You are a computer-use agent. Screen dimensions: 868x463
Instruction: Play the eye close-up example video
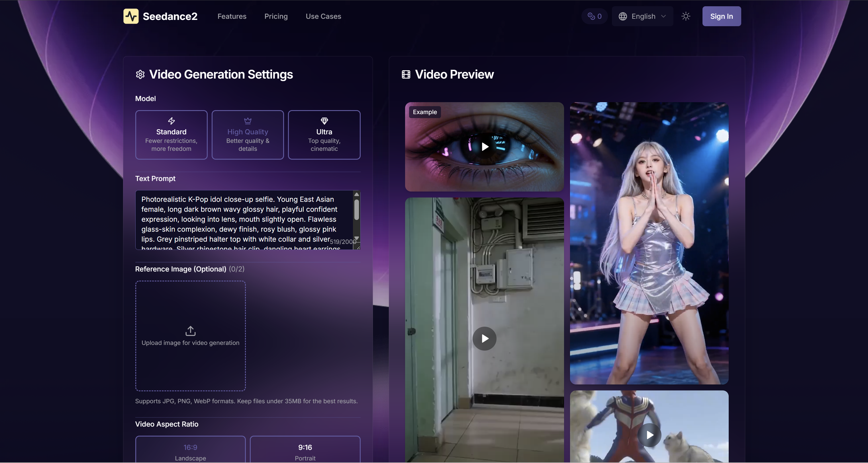[485, 147]
